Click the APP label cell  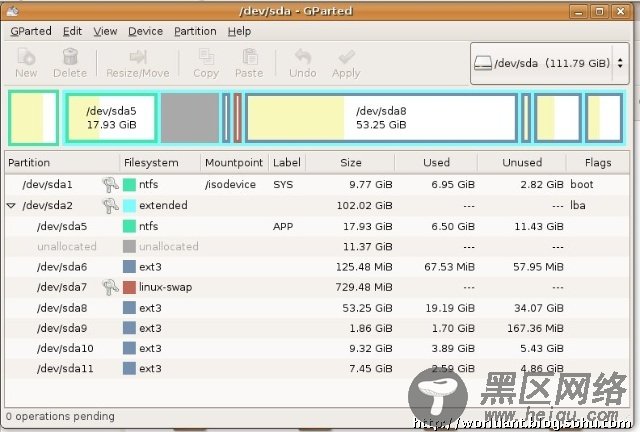point(283,226)
